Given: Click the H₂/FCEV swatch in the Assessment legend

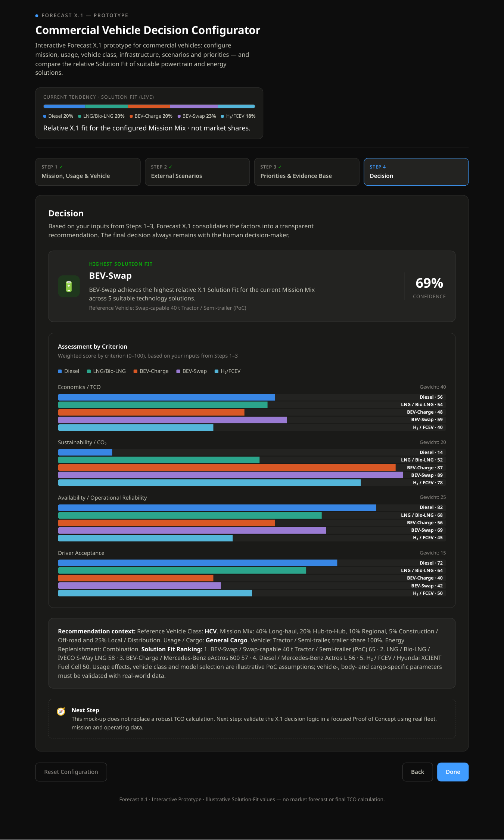Looking at the screenshot, I should (x=217, y=371).
